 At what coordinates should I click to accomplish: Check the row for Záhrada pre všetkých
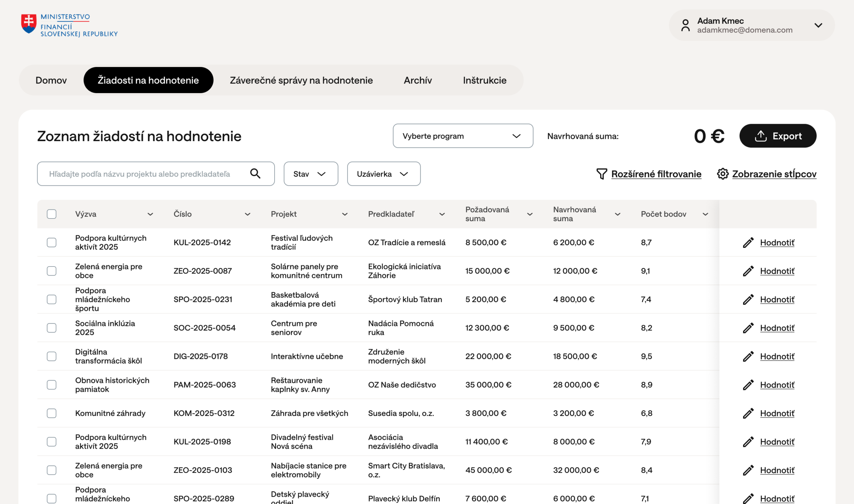coord(52,413)
